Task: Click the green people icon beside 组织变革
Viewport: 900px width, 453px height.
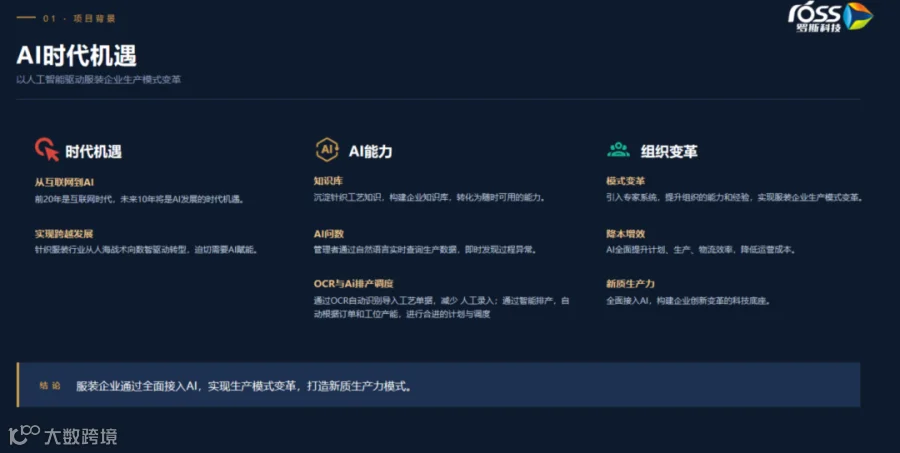Action: (x=618, y=150)
